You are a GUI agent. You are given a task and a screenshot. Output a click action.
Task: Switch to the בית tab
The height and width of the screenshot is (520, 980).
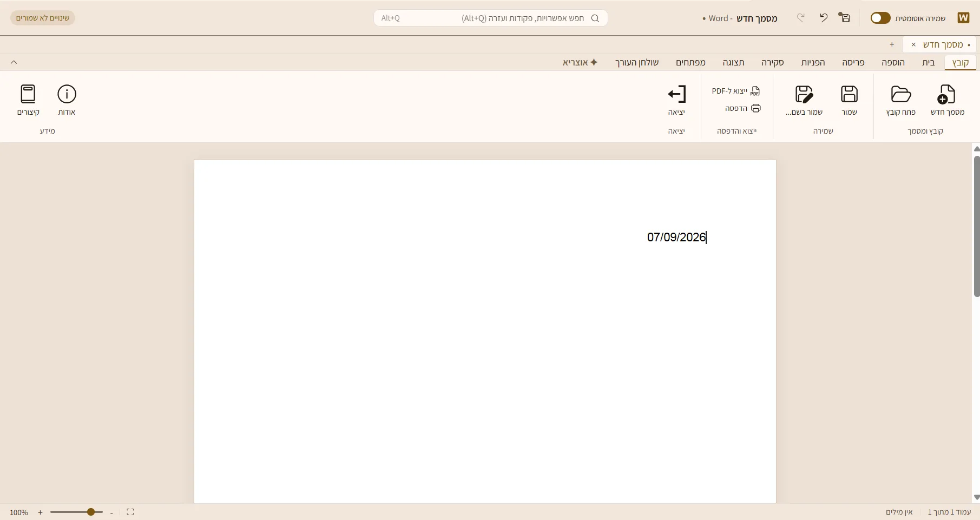tap(929, 62)
